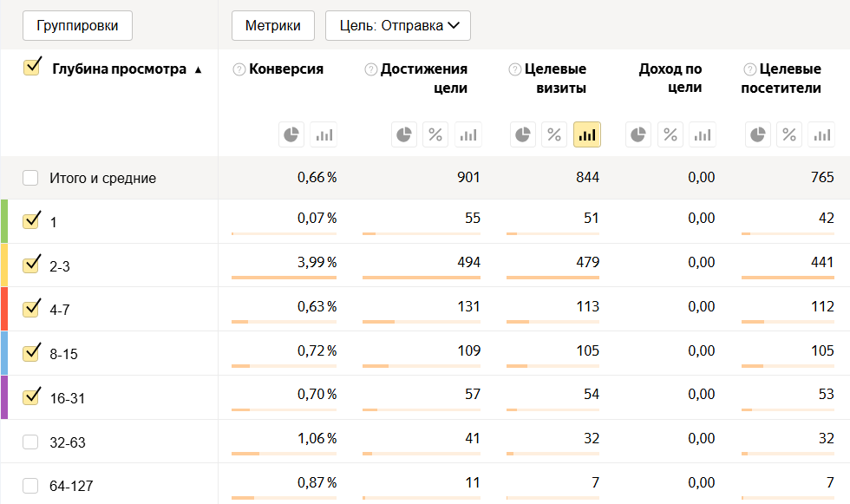Click pie chart icon under Доход по цели
850x504 pixels.
coord(638,134)
